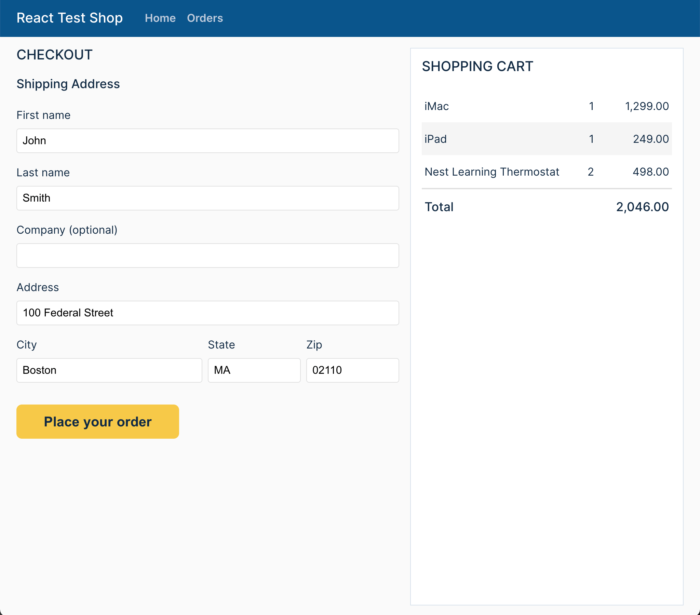The image size is (700, 615).
Task: Click the empty Company optional field
Action: pyautogui.click(x=207, y=256)
